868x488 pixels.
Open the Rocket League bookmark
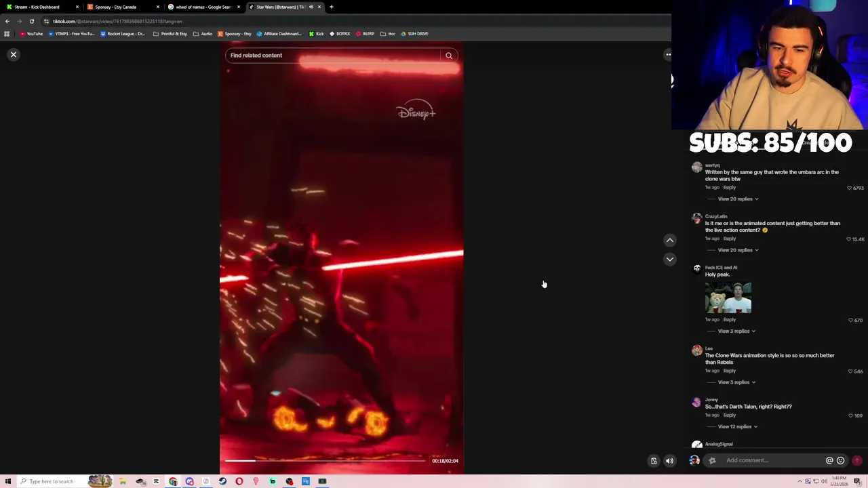pyautogui.click(x=123, y=34)
